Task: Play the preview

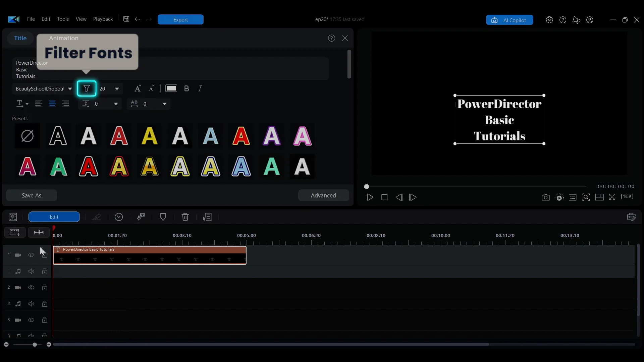Action: pos(370,197)
